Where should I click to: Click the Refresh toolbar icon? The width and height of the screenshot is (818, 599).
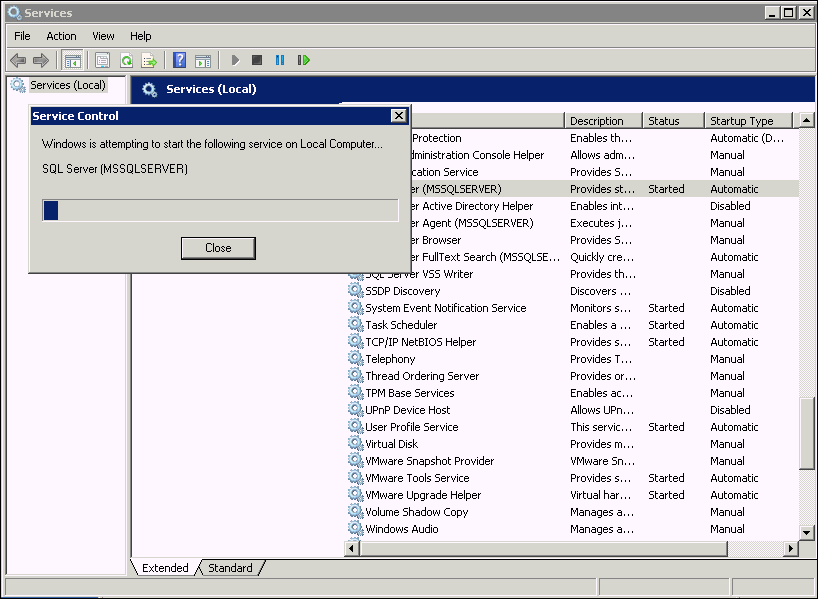[x=126, y=60]
